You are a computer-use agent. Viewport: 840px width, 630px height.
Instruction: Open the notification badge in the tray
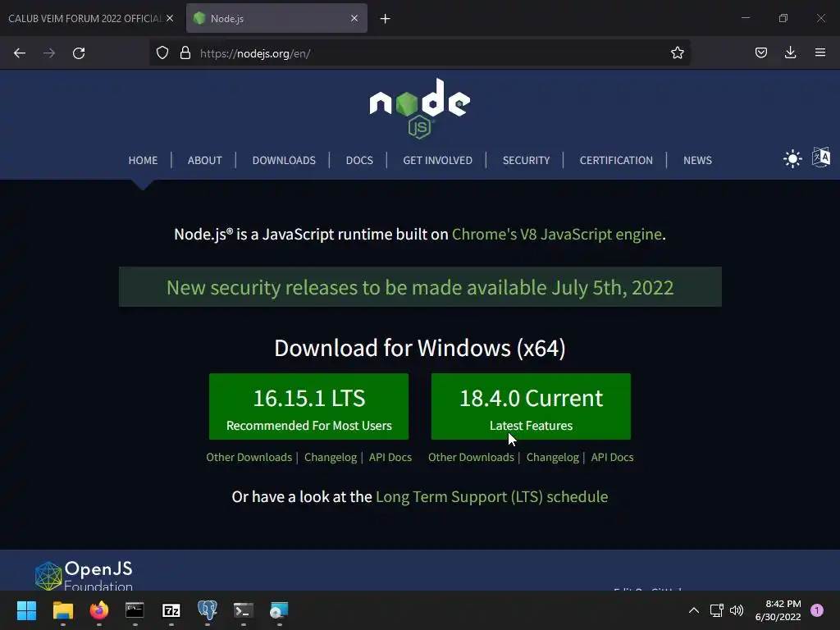817,610
